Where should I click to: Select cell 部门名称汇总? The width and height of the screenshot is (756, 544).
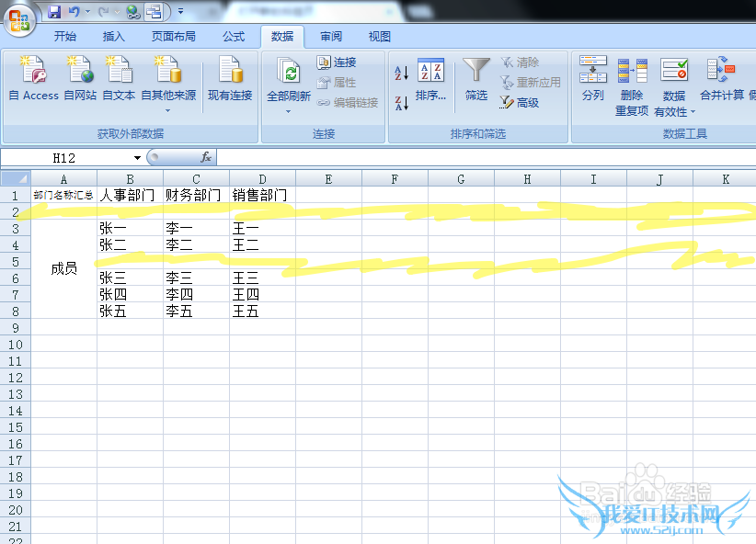coord(63,195)
